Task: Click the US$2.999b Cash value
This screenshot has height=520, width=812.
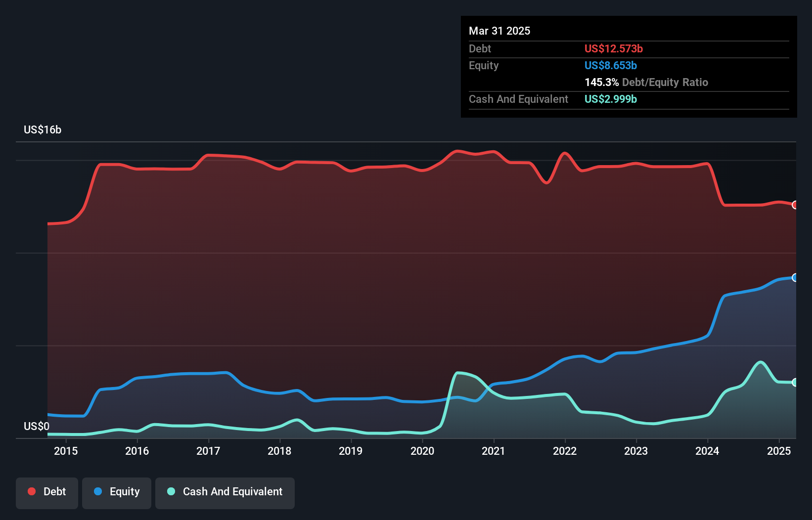Action: point(610,99)
